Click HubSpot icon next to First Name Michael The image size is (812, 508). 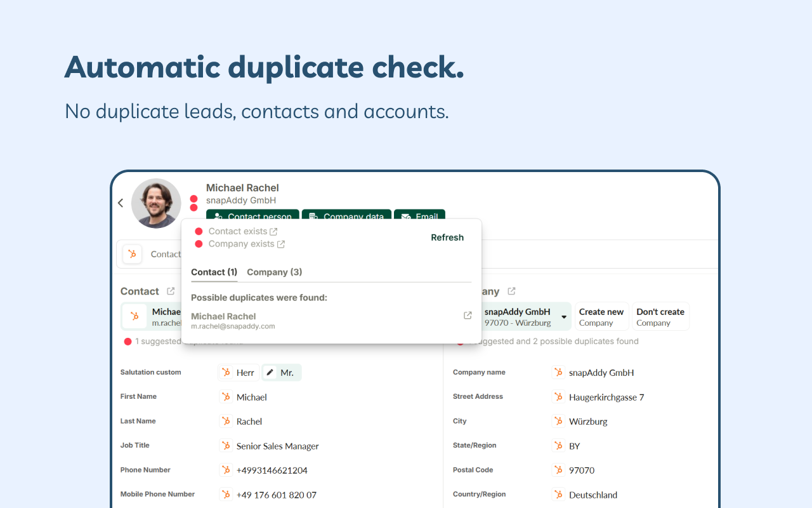226,397
